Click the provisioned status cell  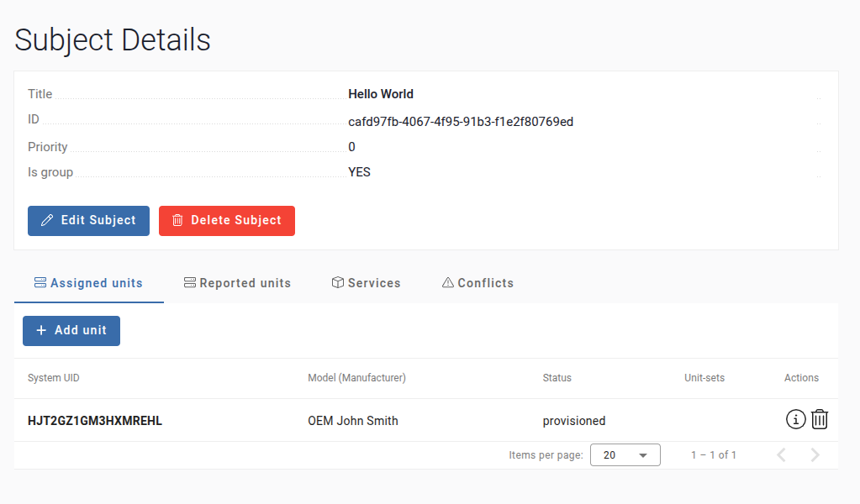coord(574,421)
